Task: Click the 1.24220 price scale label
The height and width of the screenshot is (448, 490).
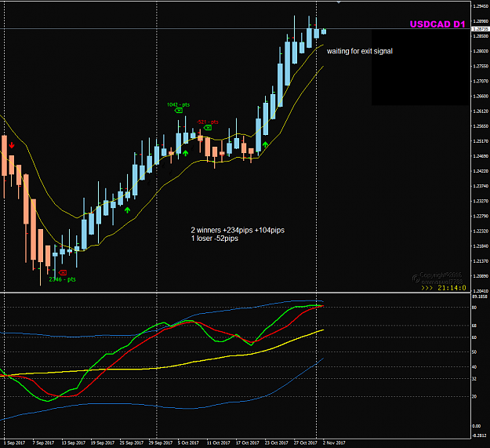Action: tap(481, 171)
